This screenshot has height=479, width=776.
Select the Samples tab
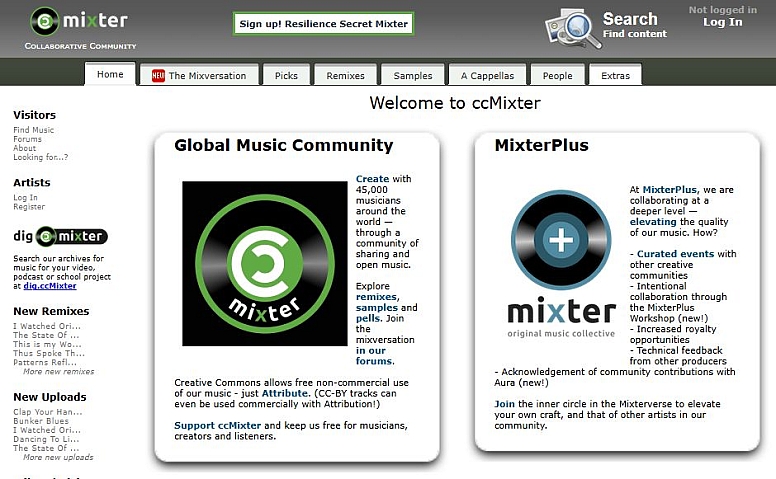413,75
